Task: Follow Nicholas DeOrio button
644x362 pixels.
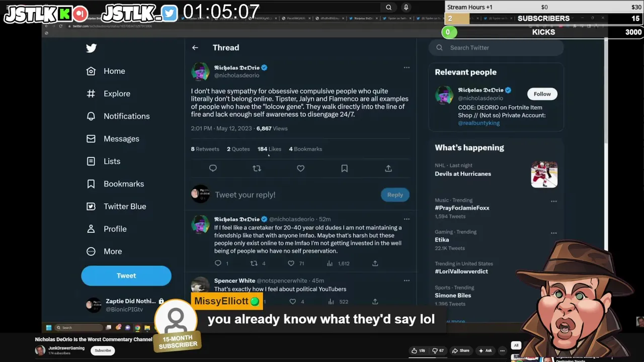Action: pos(542,94)
